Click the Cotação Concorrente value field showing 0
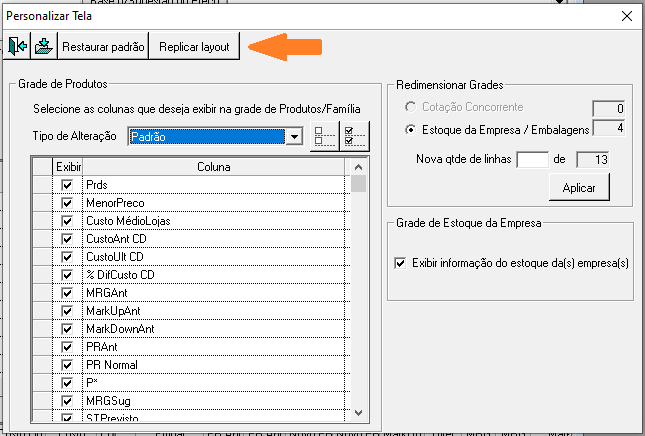This screenshot has height=436, width=645. [608, 109]
